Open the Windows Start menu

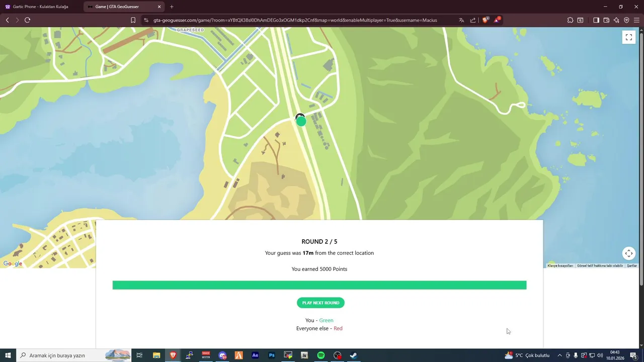(8, 355)
